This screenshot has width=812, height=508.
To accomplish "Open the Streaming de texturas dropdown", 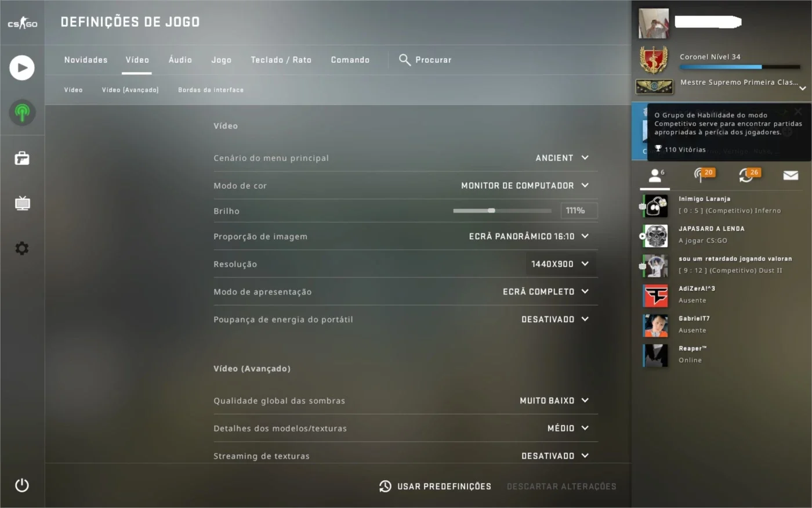I will click(x=555, y=456).
